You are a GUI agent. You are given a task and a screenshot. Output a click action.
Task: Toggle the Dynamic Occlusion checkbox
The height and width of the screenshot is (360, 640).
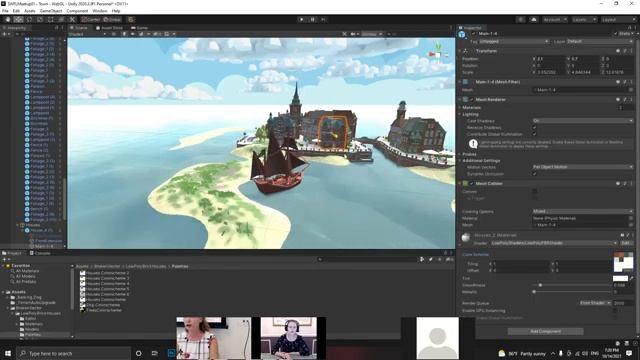point(535,174)
